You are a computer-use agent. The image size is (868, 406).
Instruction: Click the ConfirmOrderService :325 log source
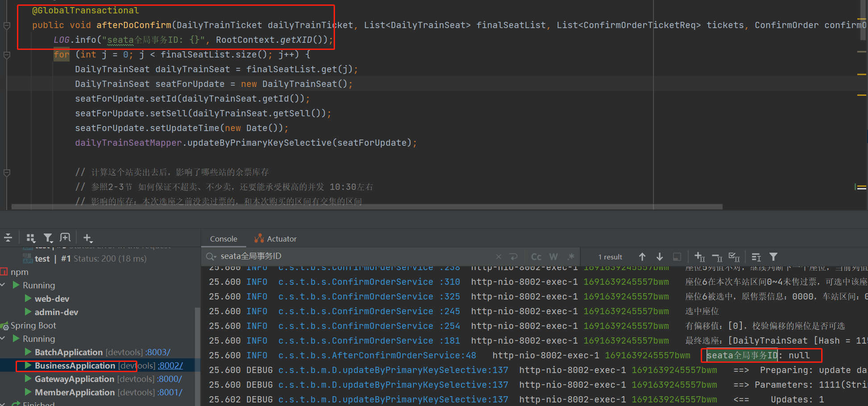(369, 296)
